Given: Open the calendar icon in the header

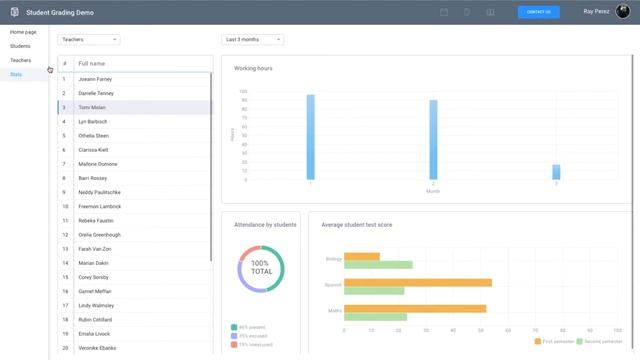Looking at the screenshot, I should [444, 12].
